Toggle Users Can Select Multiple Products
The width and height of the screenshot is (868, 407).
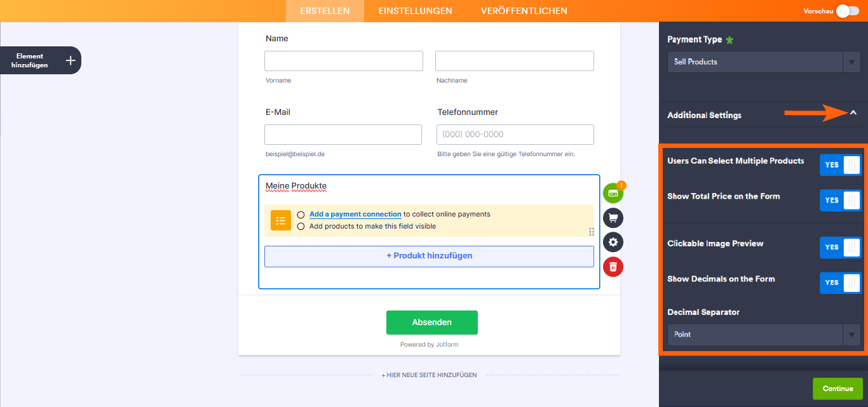point(840,165)
